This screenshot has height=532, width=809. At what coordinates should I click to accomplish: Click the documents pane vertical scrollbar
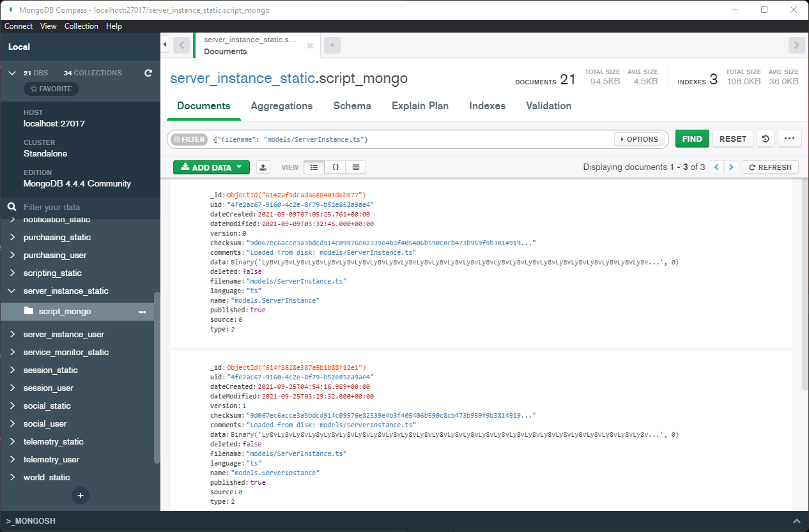805,284
